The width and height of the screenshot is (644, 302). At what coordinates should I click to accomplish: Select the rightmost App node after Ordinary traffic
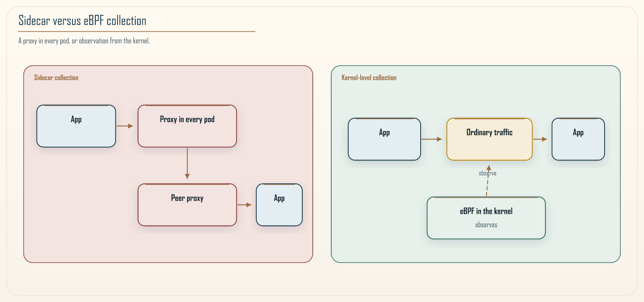click(578, 139)
